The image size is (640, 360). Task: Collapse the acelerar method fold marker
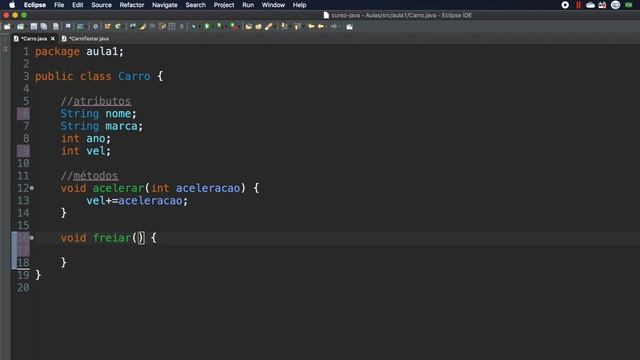32,188
